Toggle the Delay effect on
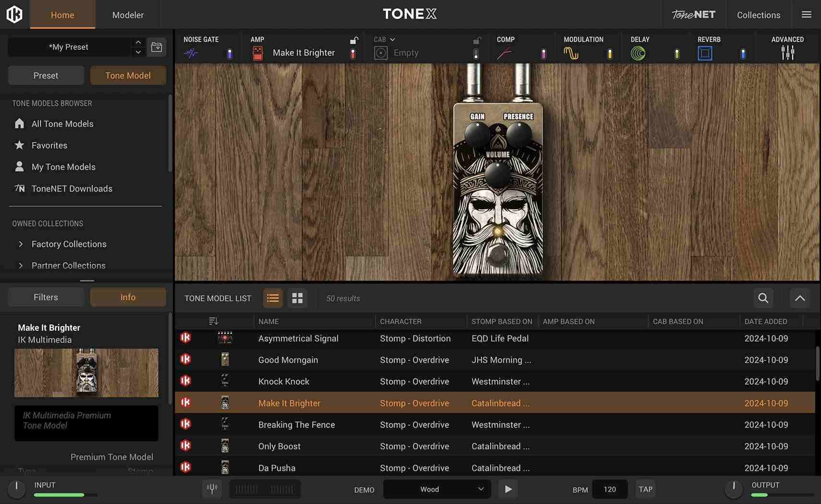The image size is (821, 504). [x=676, y=54]
